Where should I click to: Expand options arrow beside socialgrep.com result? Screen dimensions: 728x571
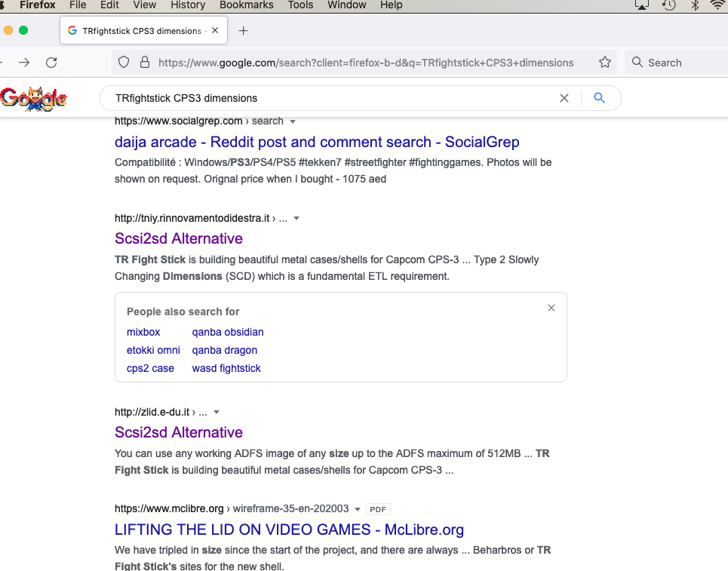tap(293, 121)
